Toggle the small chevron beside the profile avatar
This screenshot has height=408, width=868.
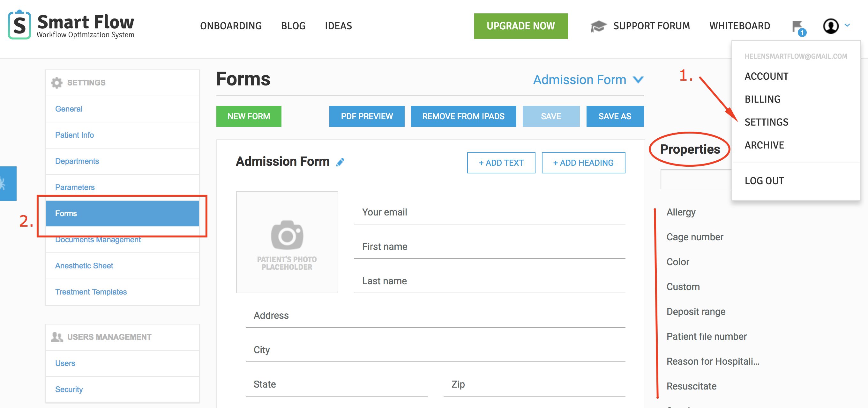847,25
